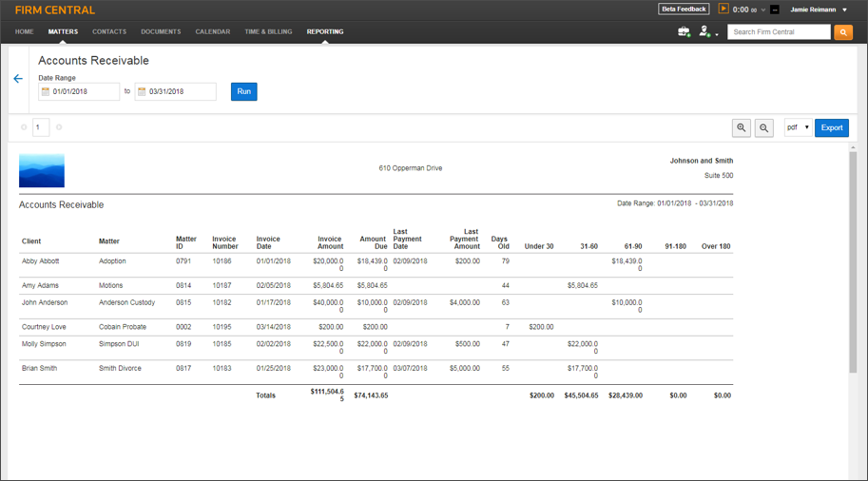Viewport: 868px width, 481px height.
Task: Focus the Search Firm Central field
Action: tap(779, 32)
